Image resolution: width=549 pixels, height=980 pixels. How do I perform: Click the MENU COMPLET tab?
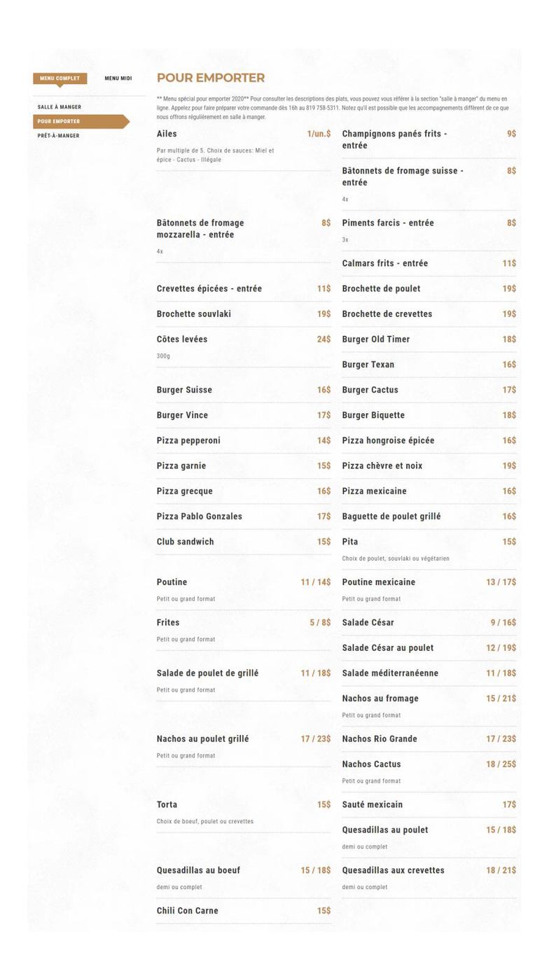click(59, 78)
